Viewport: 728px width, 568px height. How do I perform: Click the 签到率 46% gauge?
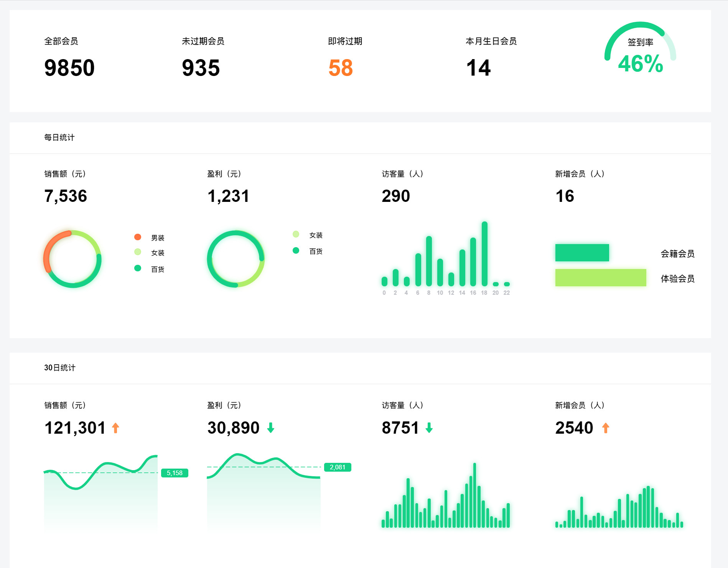coord(640,48)
